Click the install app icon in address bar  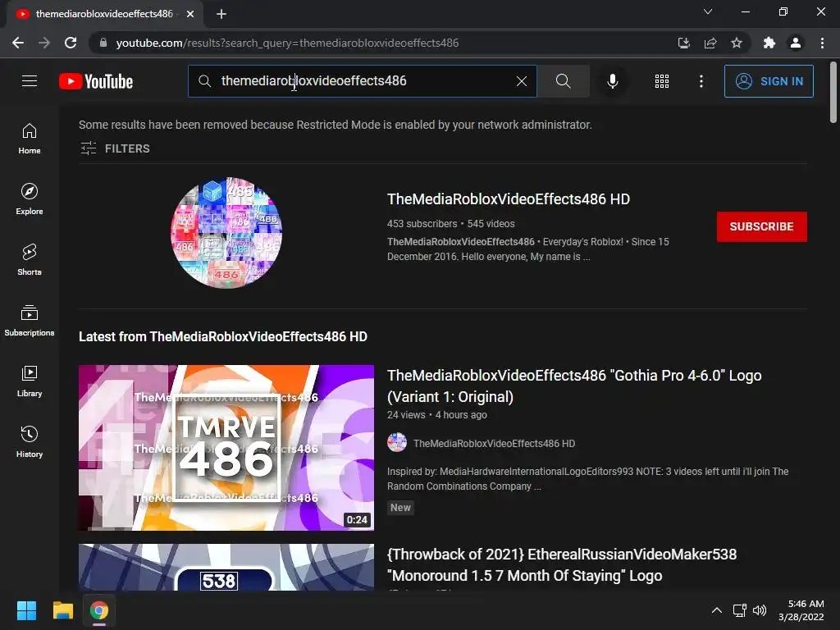[683, 43]
